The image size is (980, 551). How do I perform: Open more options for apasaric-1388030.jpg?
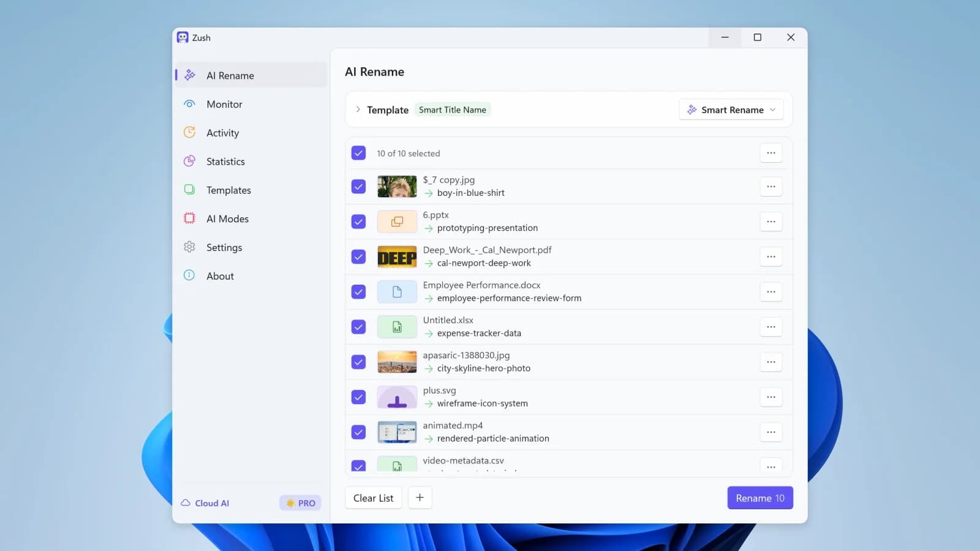771,362
